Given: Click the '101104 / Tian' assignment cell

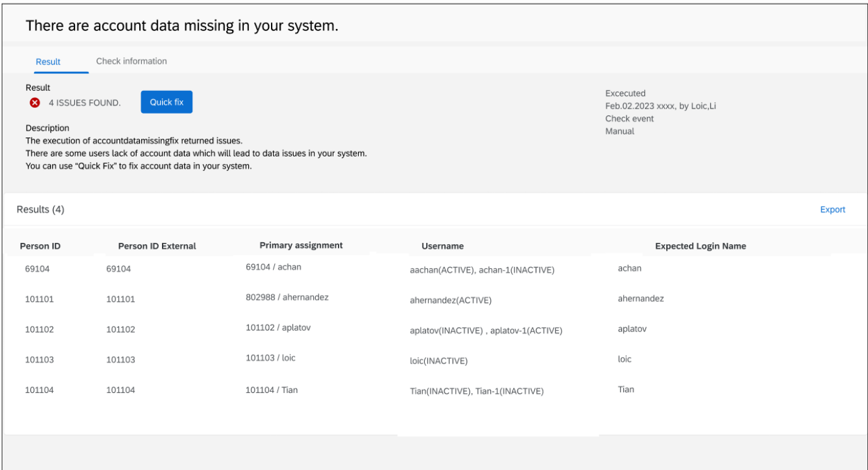Looking at the screenshot, I should pos(272,390).
